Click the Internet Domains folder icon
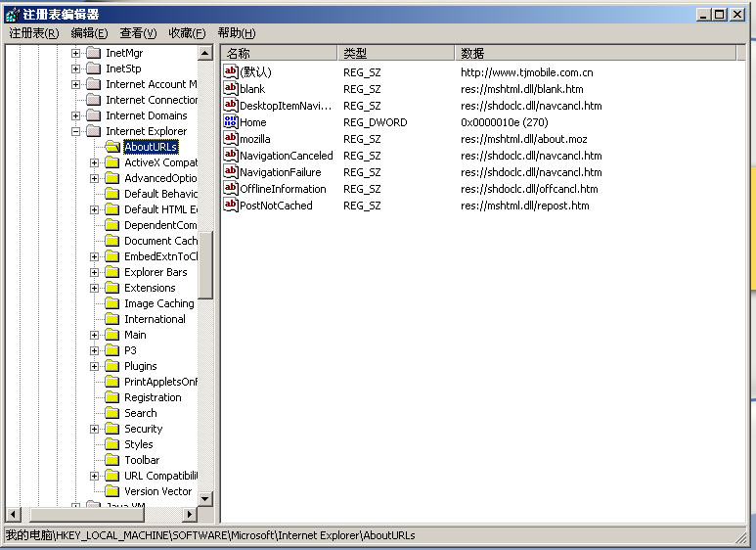This screenshot has height=550, width=756. click(x=93, y=115)
